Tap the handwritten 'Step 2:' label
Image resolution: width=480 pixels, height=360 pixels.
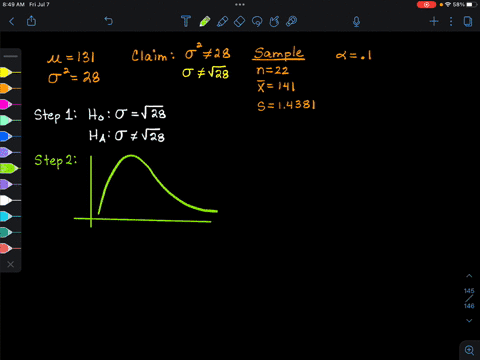56,161
